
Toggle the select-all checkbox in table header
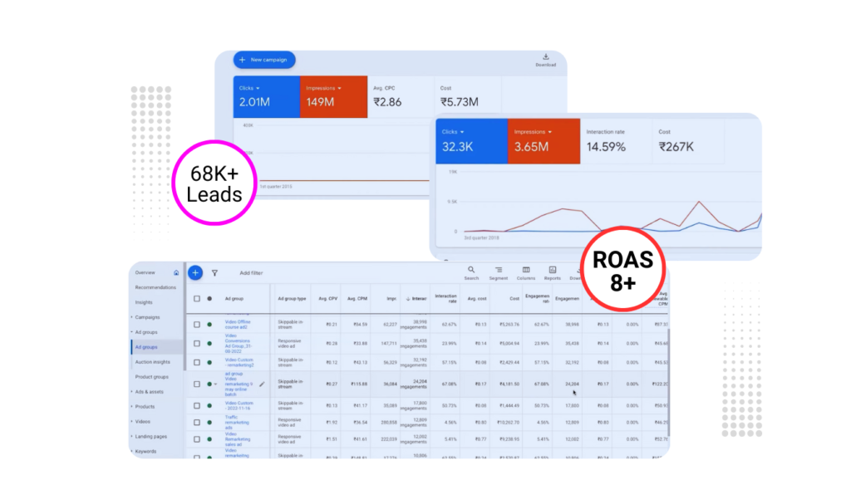point(197,298)
